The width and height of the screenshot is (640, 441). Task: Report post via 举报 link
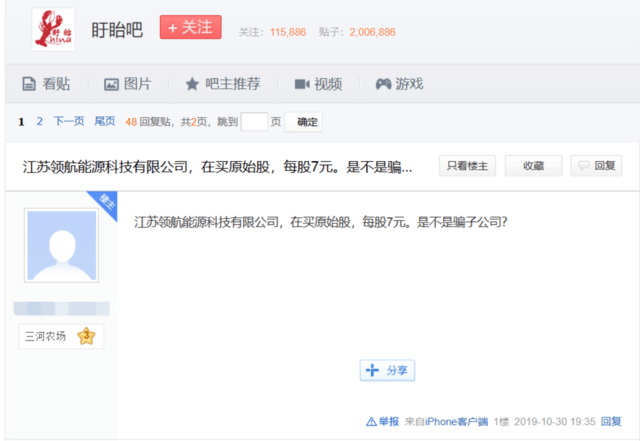tap(383, 421)
